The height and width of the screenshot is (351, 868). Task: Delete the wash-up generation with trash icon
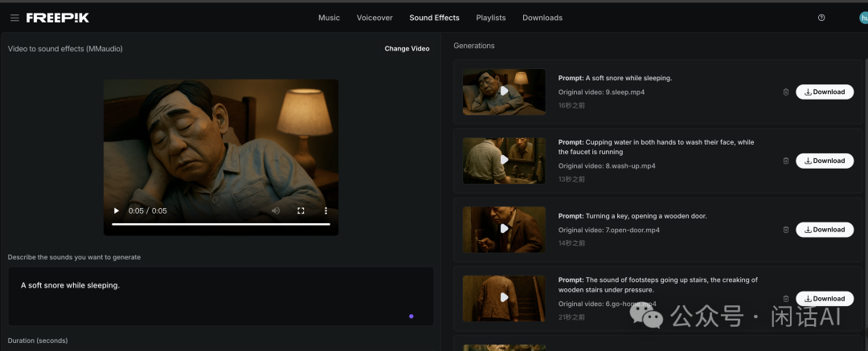[785, 161]
